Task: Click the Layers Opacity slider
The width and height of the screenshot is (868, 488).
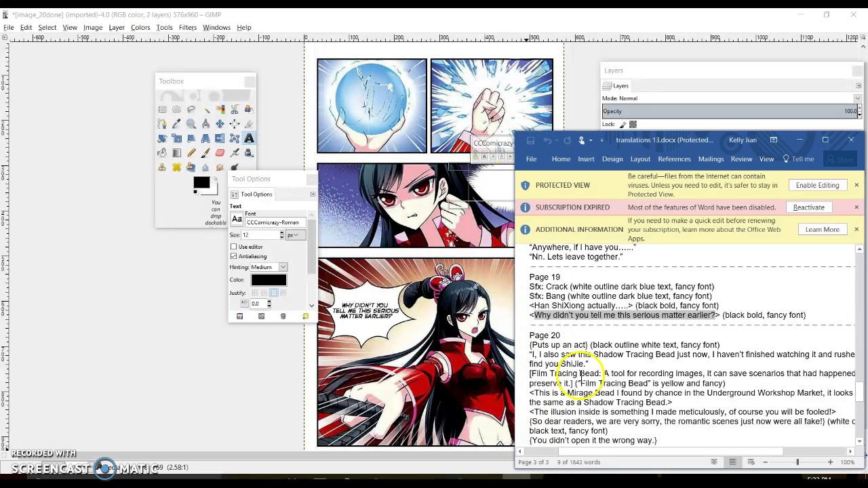Action: [731, 111]
